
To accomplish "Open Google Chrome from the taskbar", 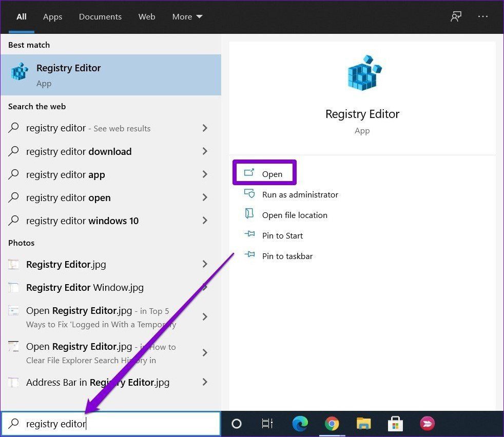I will [332, 424].
